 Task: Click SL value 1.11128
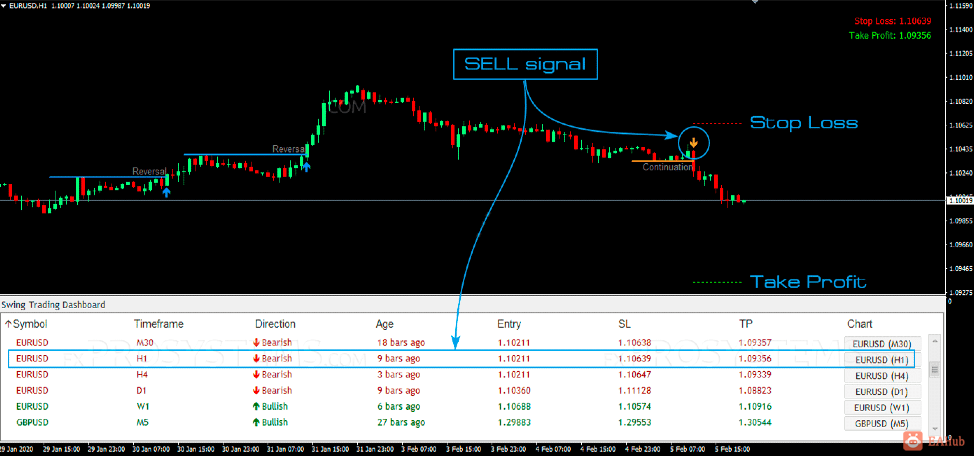(x=634, y=391)
